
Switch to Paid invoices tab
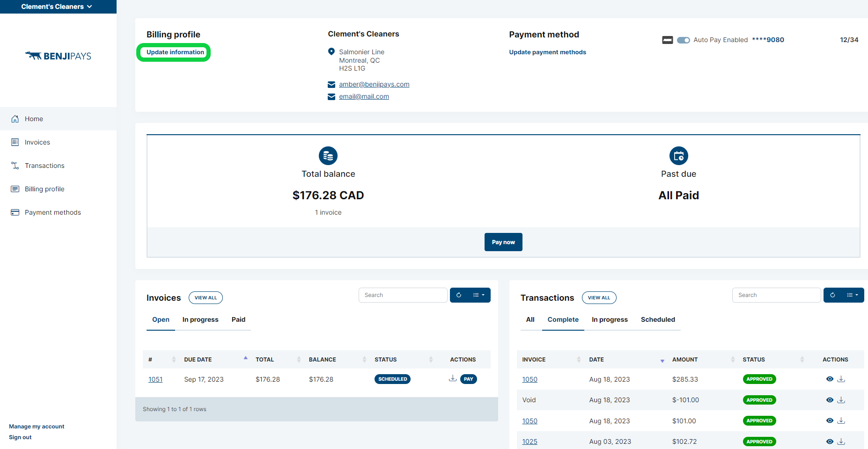(x=238, y=319)
